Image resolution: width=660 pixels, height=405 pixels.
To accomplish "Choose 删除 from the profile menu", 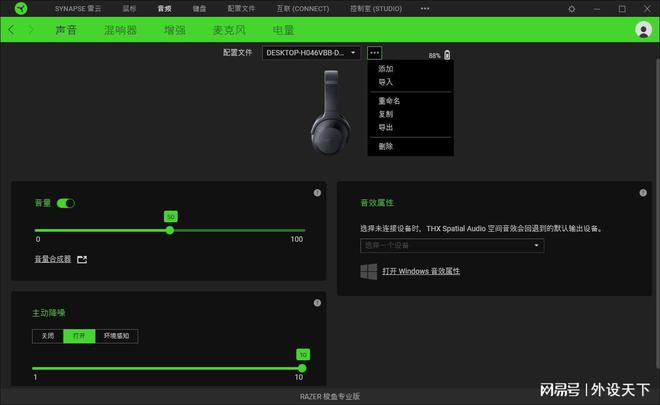I will (386, 146).
